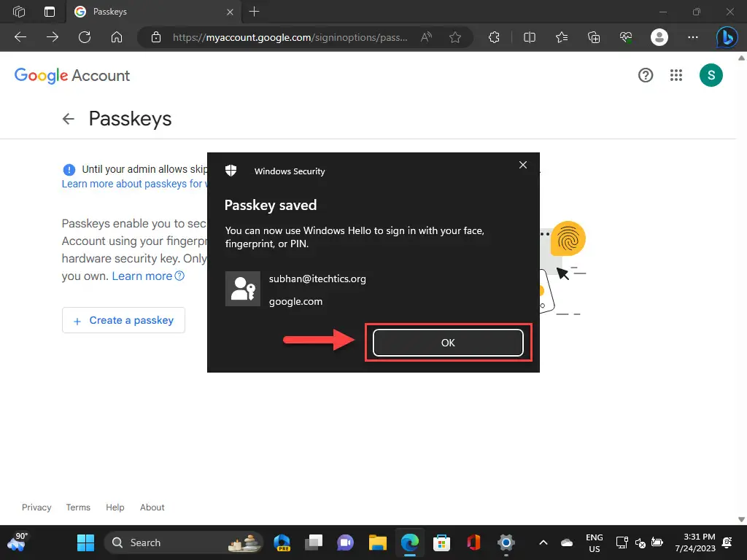Screen dimensions: 747x560
Task: Click the Create a passkey button
Action: pos(123,320)
